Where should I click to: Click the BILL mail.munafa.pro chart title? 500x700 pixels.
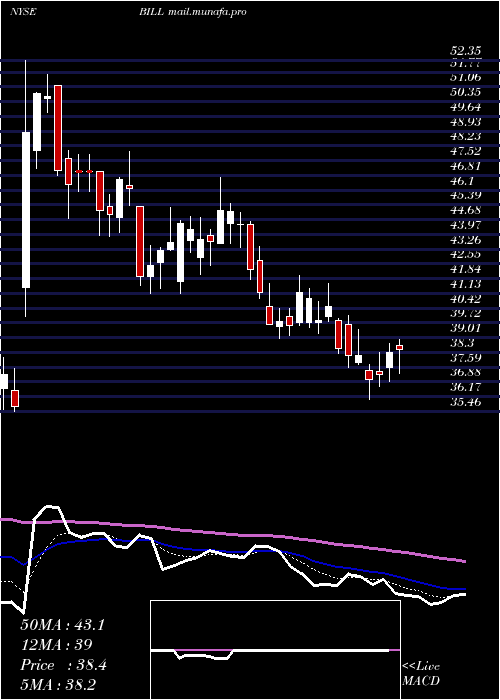pos(192,12)
